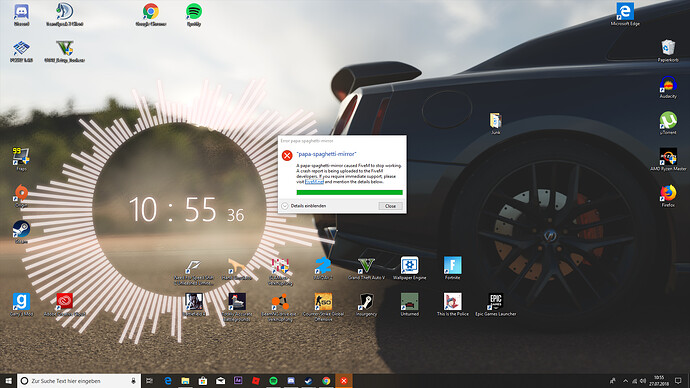This screenshot has height=388, width=690.
Task: Open the Firefox desktop shortcut
Action: (668, 196)
